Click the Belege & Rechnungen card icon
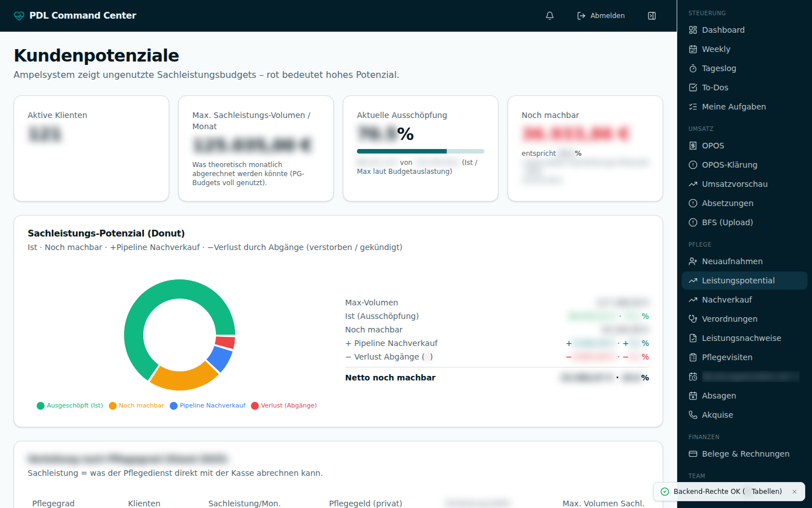 (693, 454)
